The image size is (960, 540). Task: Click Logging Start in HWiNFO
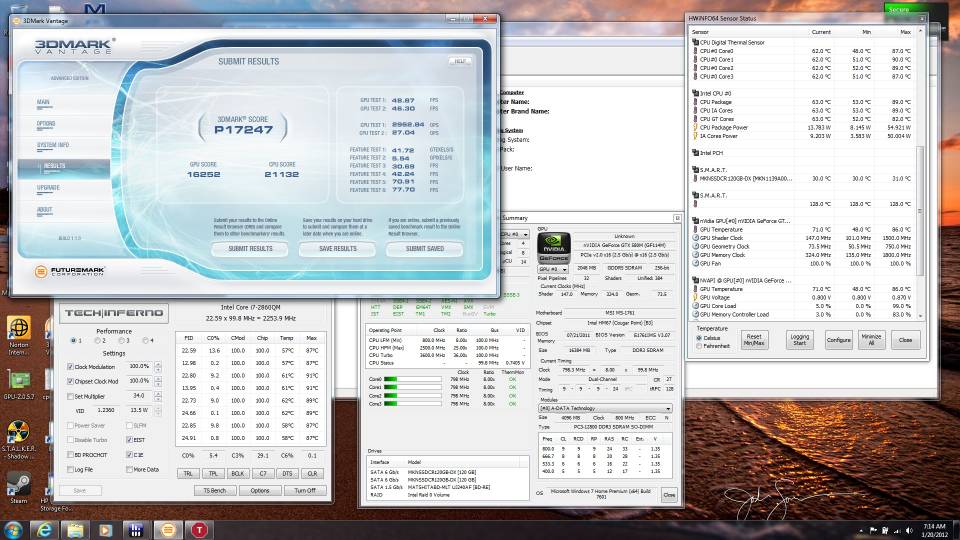pos(800,340)
